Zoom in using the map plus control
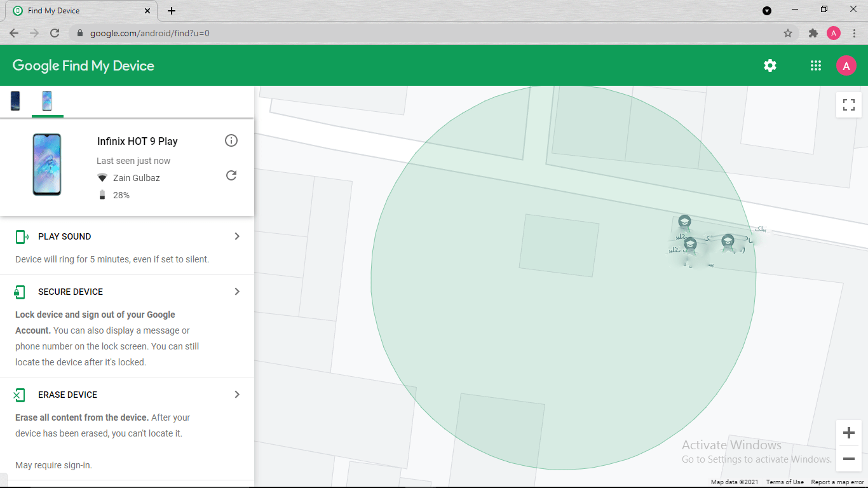Image resolution: width=868 pixels, height=488 pixels. click(x=848, y=433)
